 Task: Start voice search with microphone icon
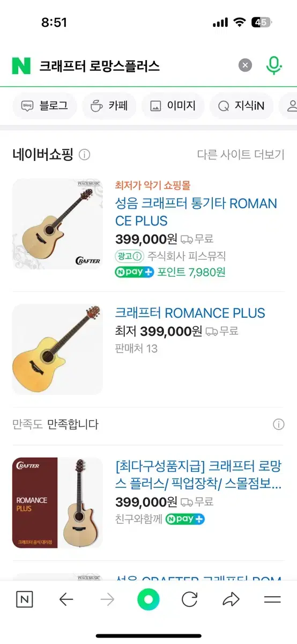point(274,65)
